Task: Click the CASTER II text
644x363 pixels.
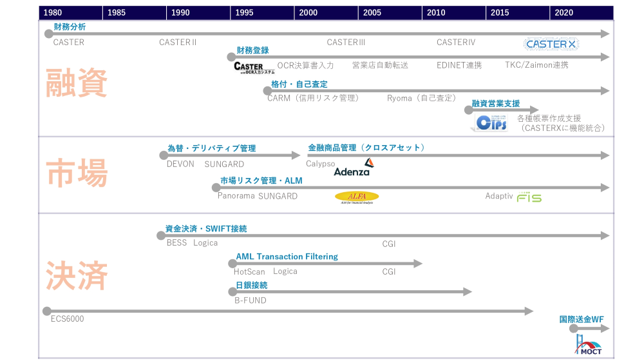Action: coord(178,43)
